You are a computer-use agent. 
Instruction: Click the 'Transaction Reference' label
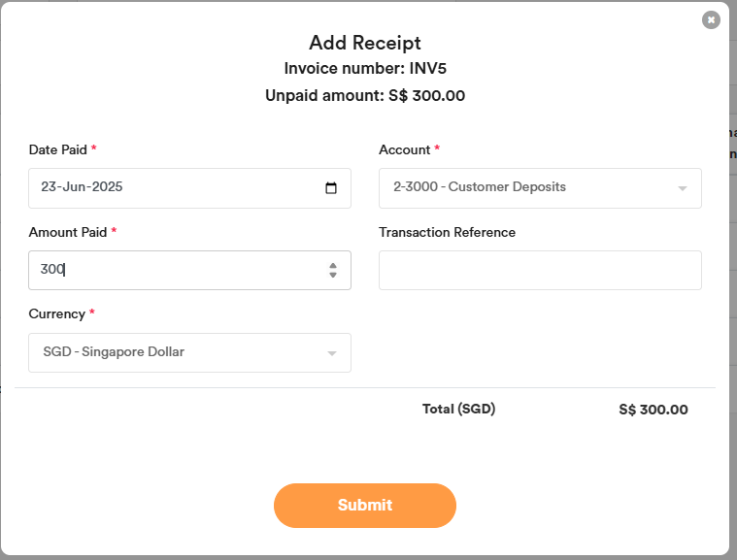[447, 232]
